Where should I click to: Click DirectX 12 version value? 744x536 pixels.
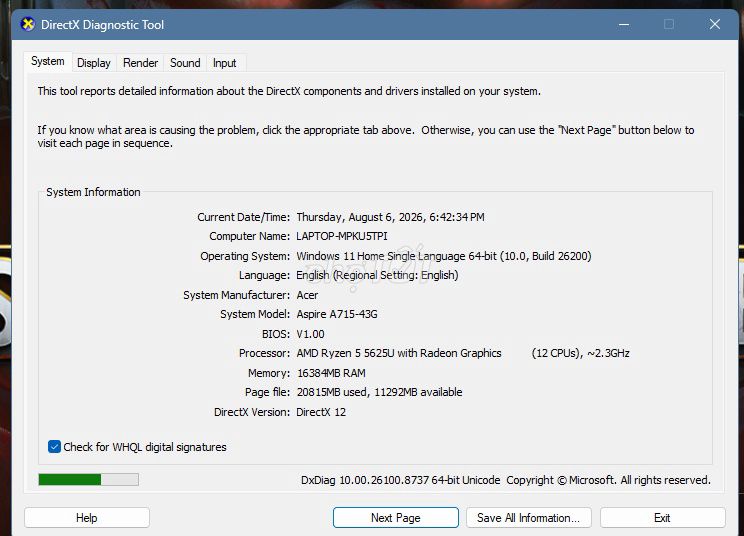click(321, 412)
